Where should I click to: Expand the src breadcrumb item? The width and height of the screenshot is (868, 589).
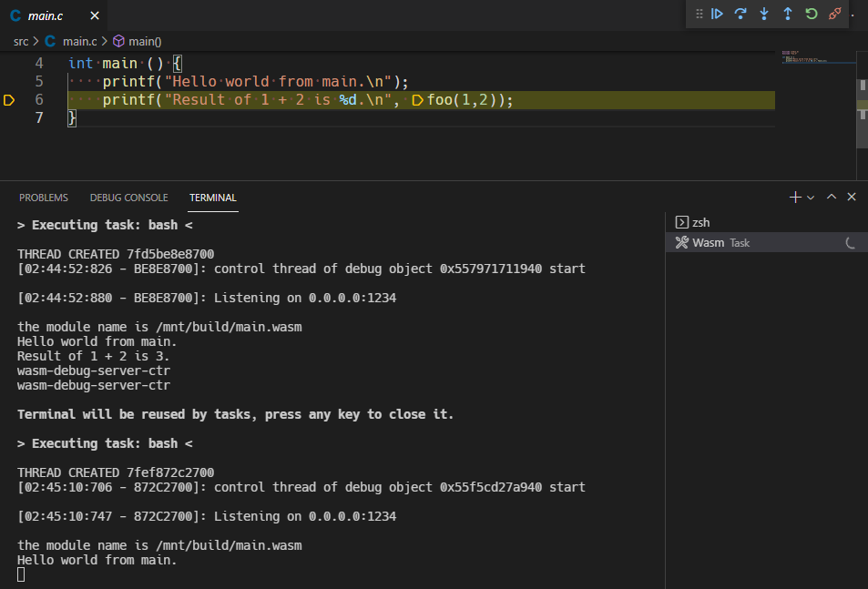click(20, 41)
